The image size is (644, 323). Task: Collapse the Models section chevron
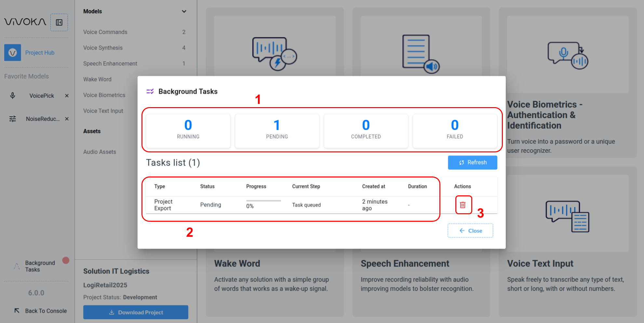184,11
